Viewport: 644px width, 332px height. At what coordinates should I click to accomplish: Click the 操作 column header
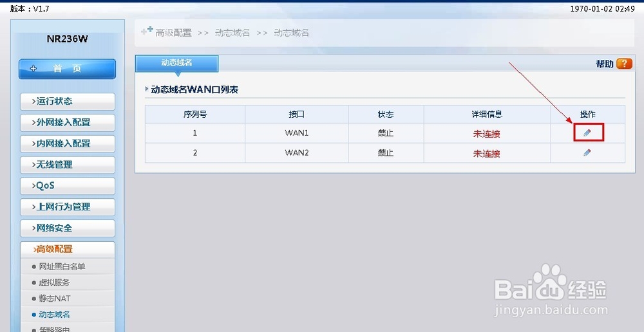[x=588, y=115]
